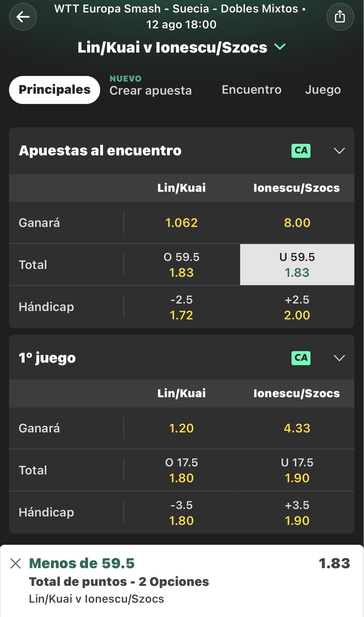The height and width of the screenshot is (617, 364).
Task: Switch to the Encuentro tab
Action: pyautogui.click(x=251, y=90)
